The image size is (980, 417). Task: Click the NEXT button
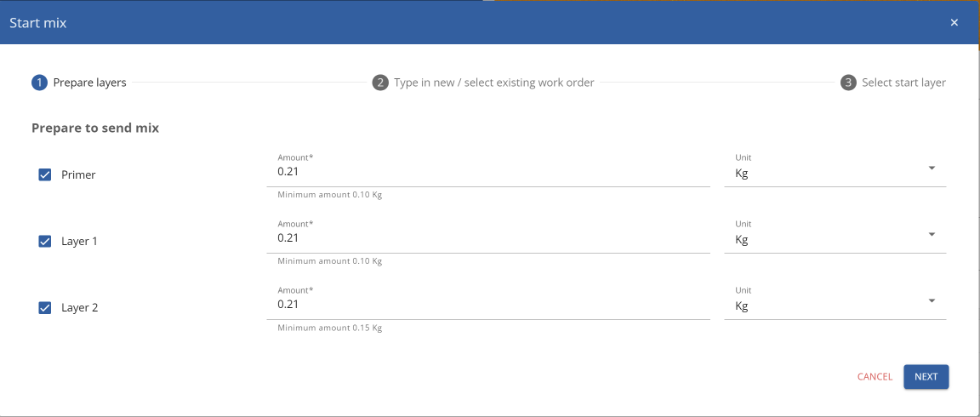click(926, 377)
